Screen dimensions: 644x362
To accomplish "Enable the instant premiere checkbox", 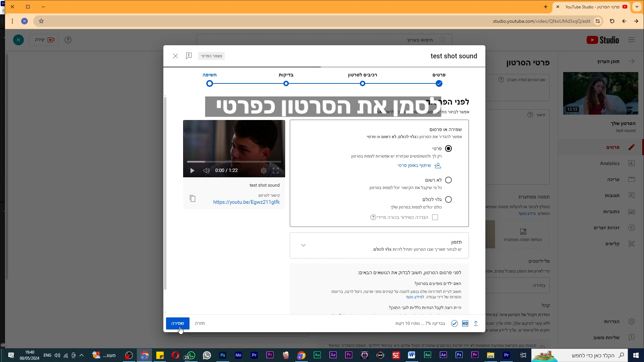I will coord(435,217).
